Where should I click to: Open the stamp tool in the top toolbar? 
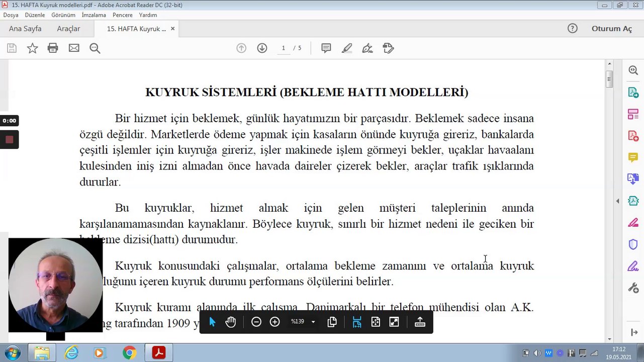(388, 48)
